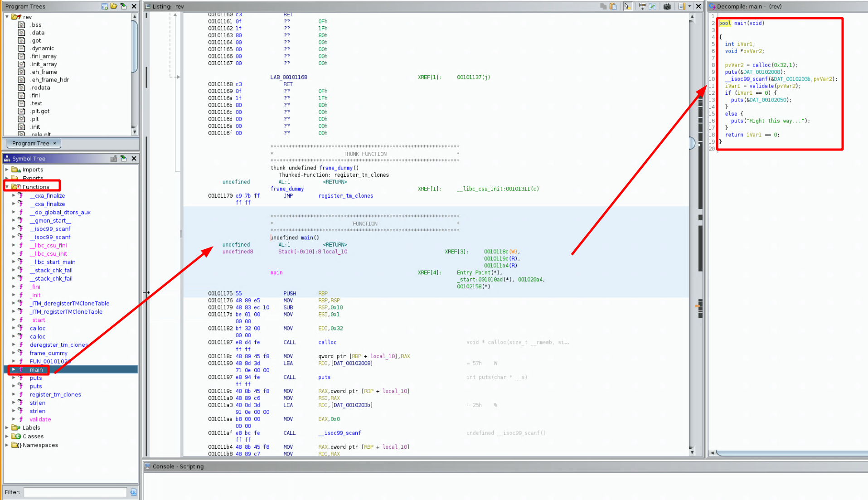868x500 pixels.
Task: Take a Listing snapshot with the camera icon
Action: coord(667,6)
